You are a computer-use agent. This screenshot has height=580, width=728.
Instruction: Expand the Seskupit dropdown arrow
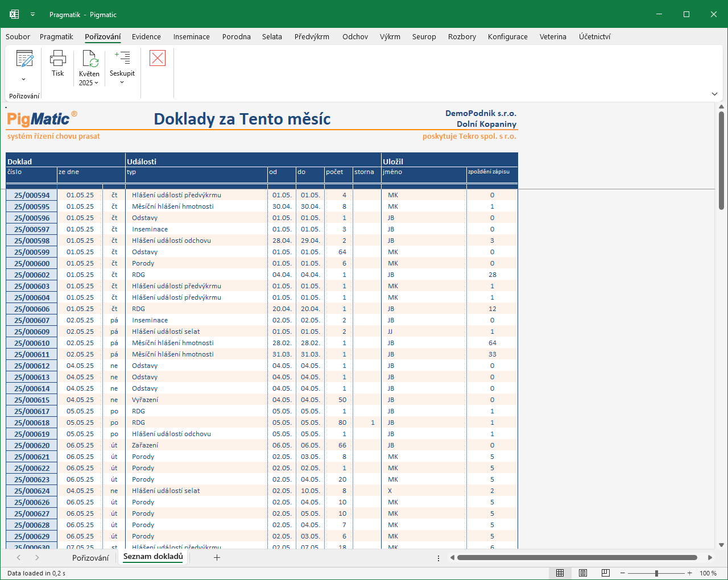122,83
